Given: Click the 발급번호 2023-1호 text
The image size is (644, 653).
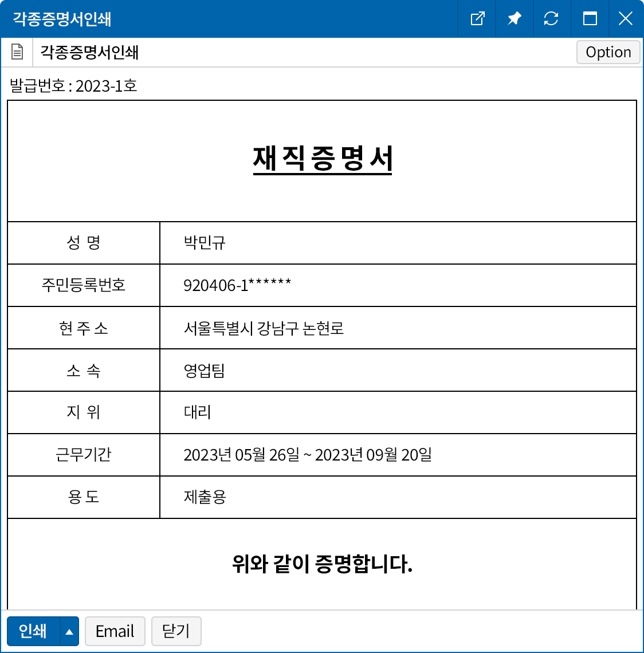Looking at the screenshot, I should [x=73, y=86].
